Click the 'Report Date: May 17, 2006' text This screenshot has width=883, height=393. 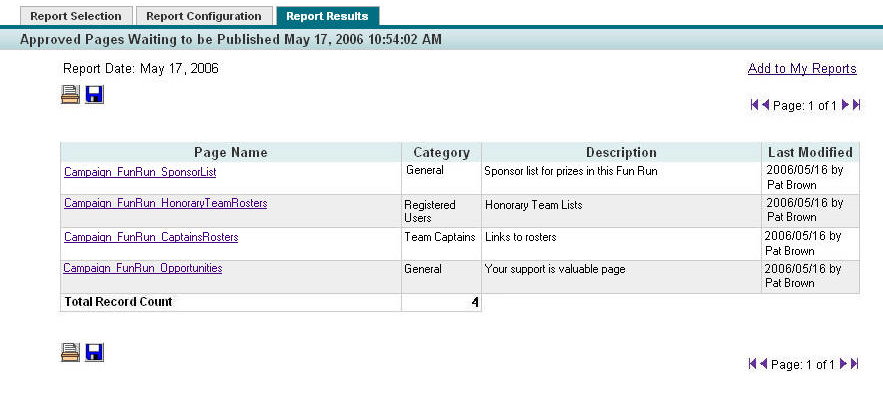coord(141,69)
